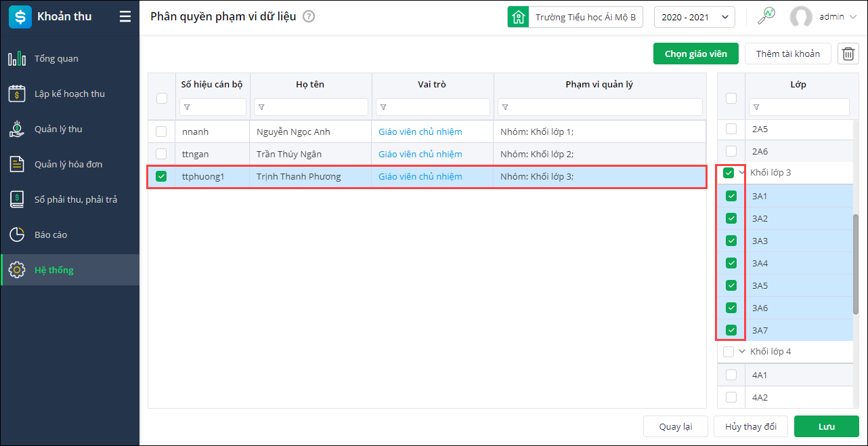Collapse the Khối lớp 3 group

[x=742, y=173]
